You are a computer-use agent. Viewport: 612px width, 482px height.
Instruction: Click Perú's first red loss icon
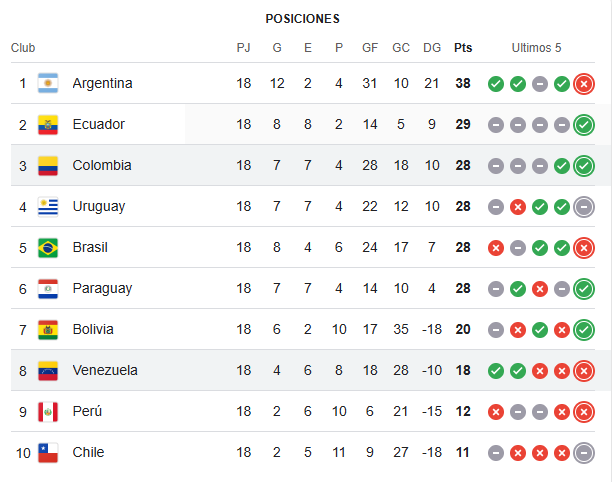[496, 412]
